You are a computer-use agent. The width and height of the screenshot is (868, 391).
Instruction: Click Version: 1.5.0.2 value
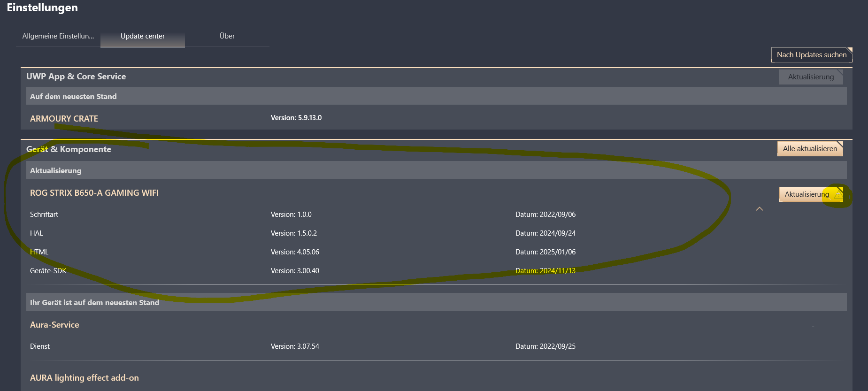pyautogui.click(x=294, y=233)
